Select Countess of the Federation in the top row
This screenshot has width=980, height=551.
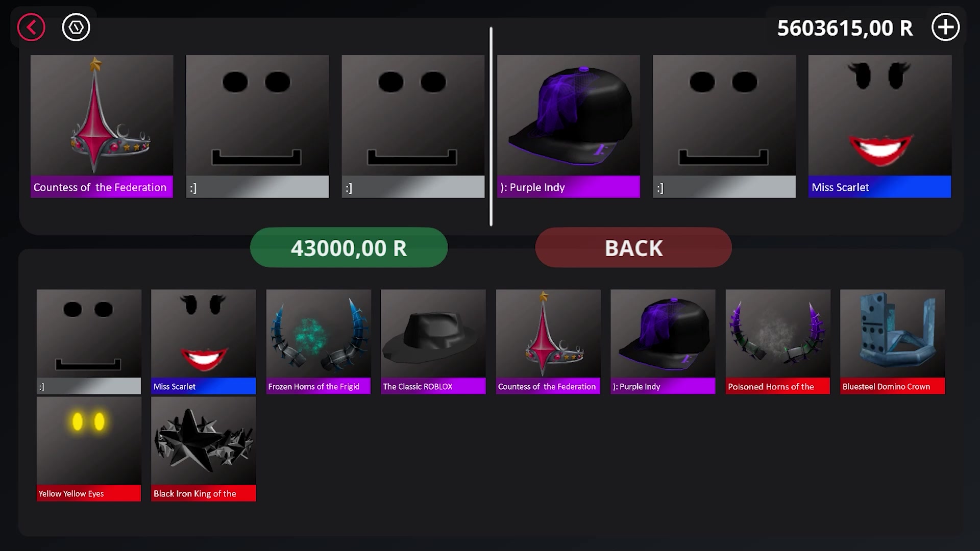(x=102, y=126)
